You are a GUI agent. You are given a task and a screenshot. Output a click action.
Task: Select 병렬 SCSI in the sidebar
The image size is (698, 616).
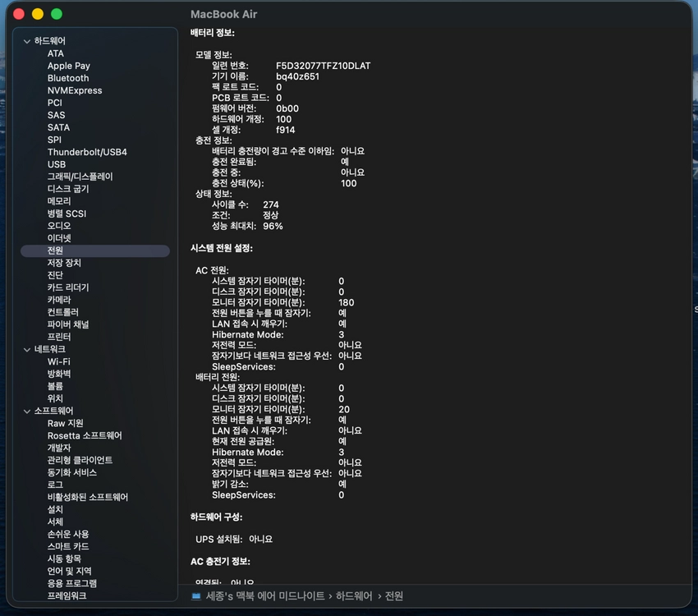67,214
